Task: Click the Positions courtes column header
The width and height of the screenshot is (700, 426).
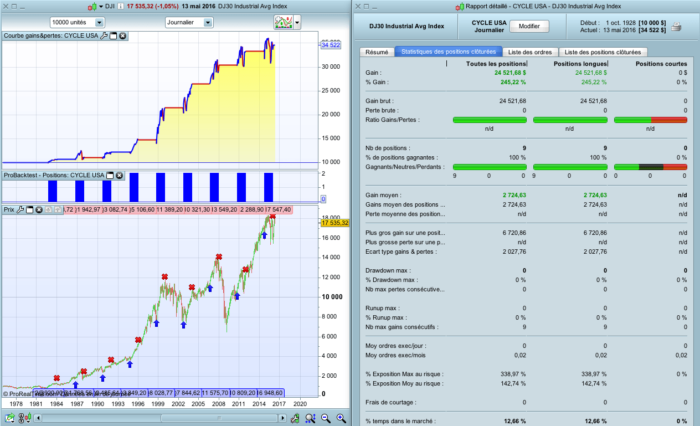Action: (661, 64)
